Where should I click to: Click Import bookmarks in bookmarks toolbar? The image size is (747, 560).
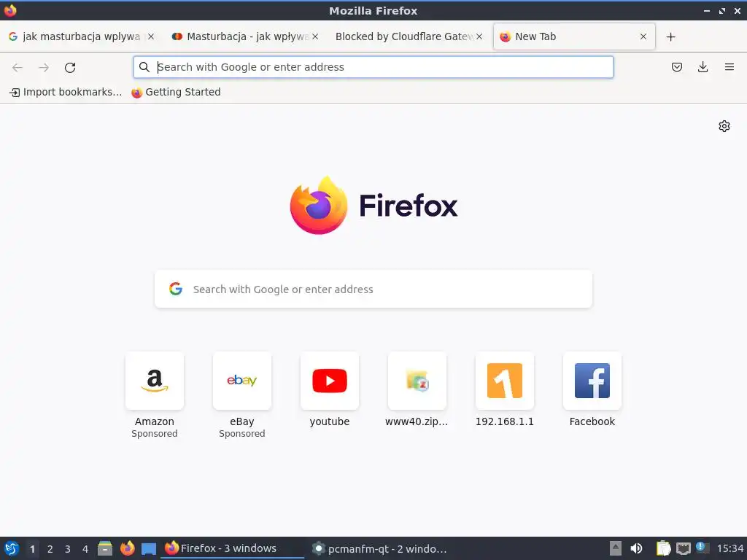[x=66, y=93]
